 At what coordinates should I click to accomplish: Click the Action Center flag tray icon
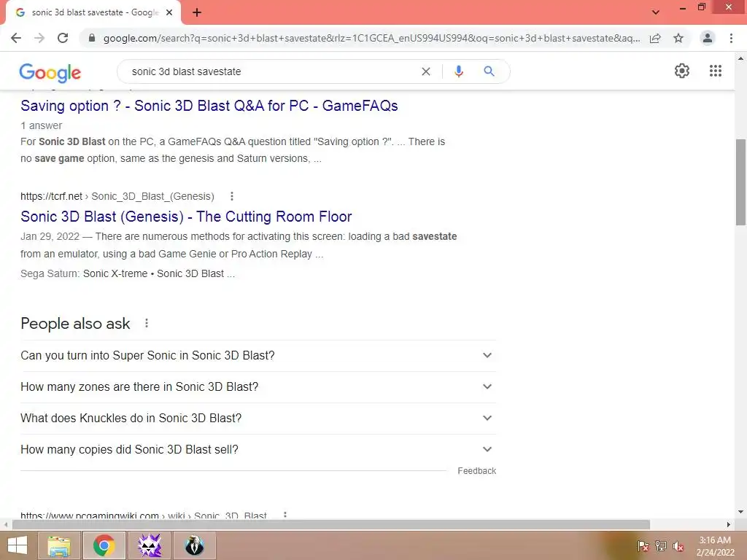coord(643,546)
